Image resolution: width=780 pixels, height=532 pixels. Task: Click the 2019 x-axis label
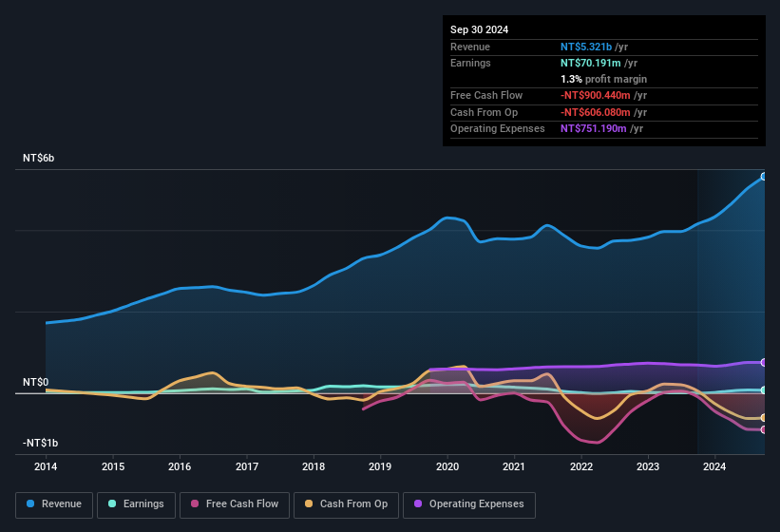tap(380, 466)
